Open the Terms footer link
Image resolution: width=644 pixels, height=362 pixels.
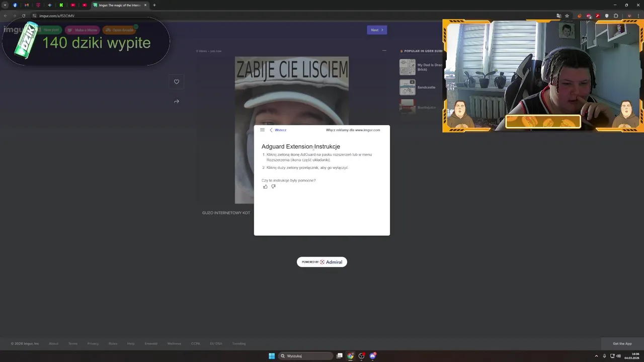click(x=73, y=343)
